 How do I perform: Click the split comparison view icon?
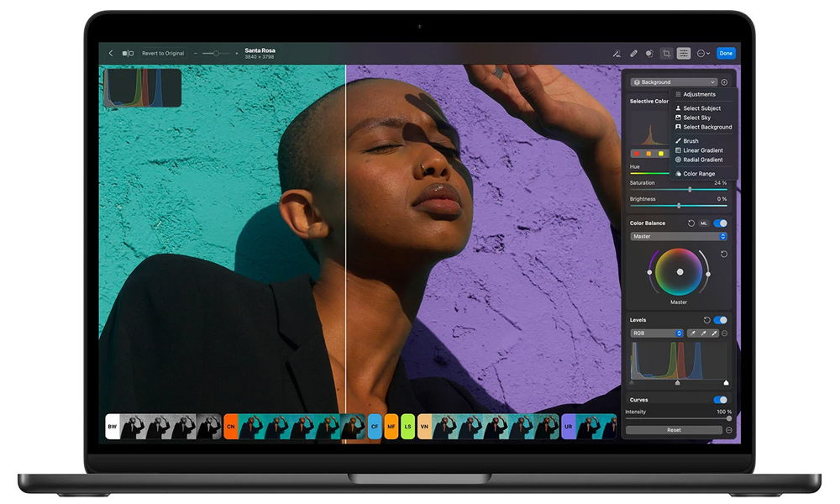pos(128,53)
